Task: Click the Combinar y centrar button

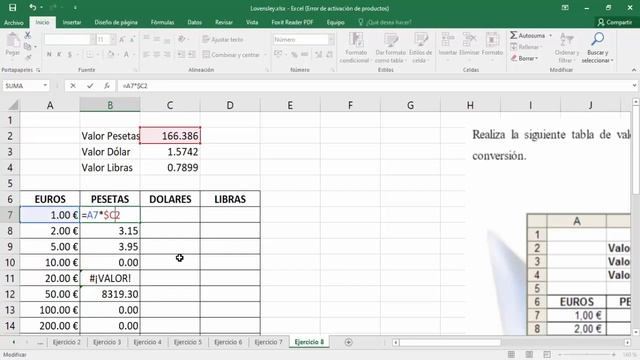Action: pyautogui.click(x=231, y=55)
